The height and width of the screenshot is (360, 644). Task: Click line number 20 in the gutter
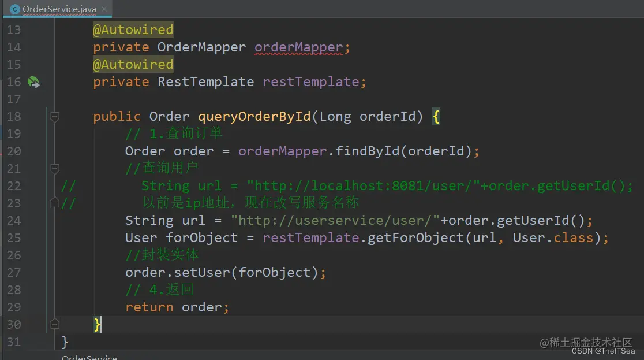[13, 151]
